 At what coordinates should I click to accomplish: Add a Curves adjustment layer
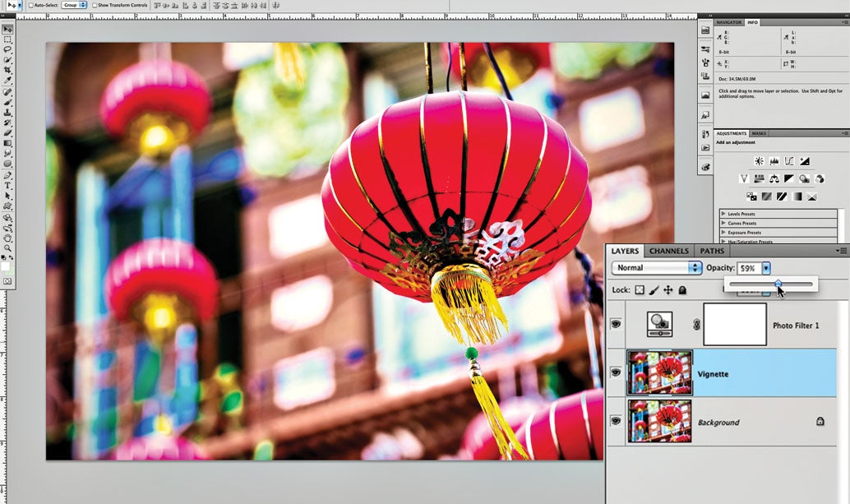(791, 161)
